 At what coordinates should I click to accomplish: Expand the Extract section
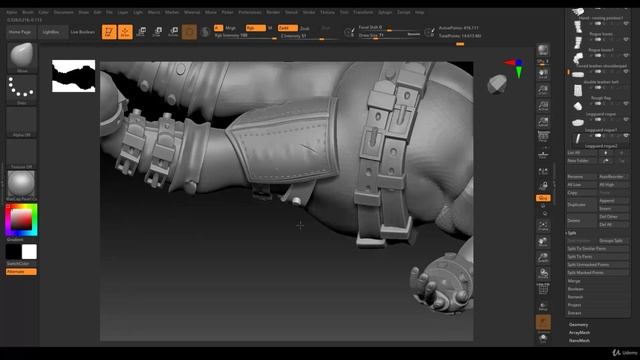[574, 313]
